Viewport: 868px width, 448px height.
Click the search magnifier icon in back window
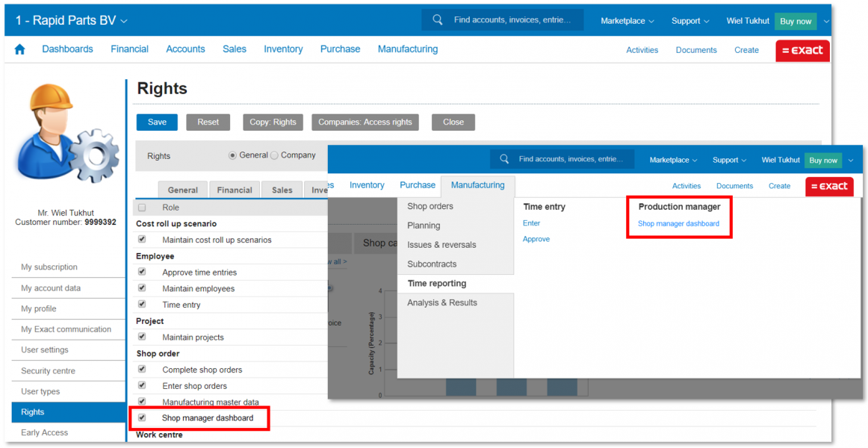[x=438, y=20]
